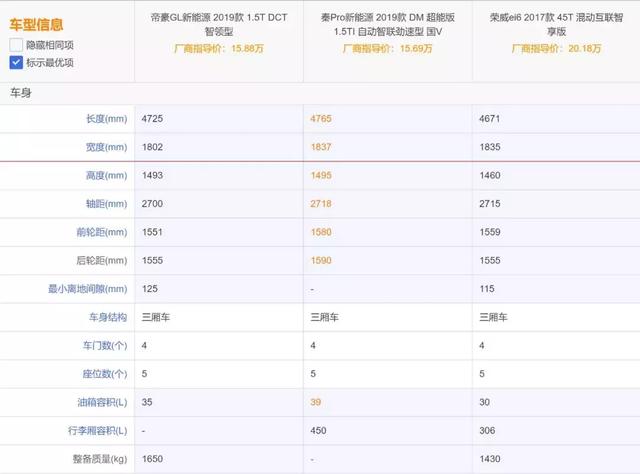Click the 车身结构 row label
This screenshot has height=474, width=640.
click(108, 317)
